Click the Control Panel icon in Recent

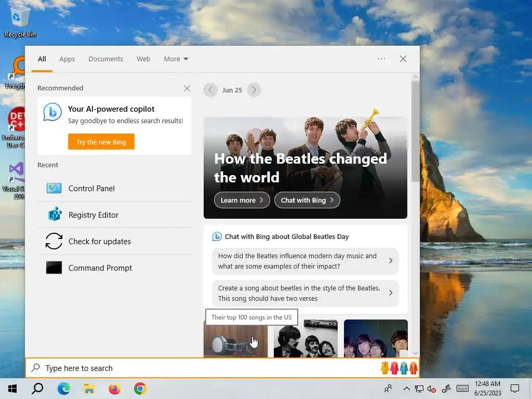[54, 188]
